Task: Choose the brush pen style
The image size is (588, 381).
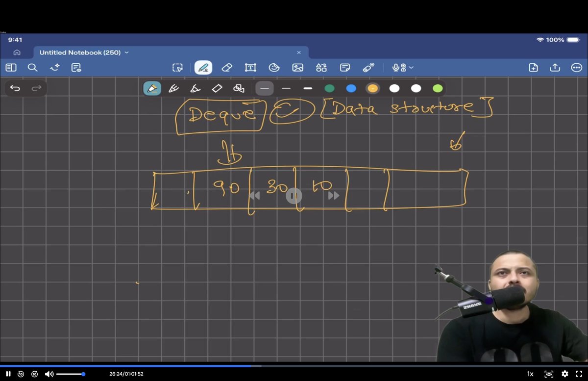Action: [195, 88]
